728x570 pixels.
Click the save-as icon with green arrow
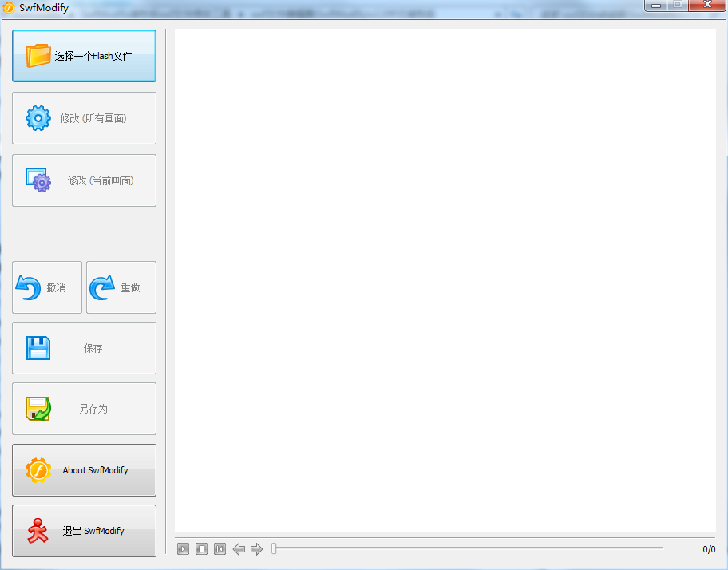coord(38,408)
